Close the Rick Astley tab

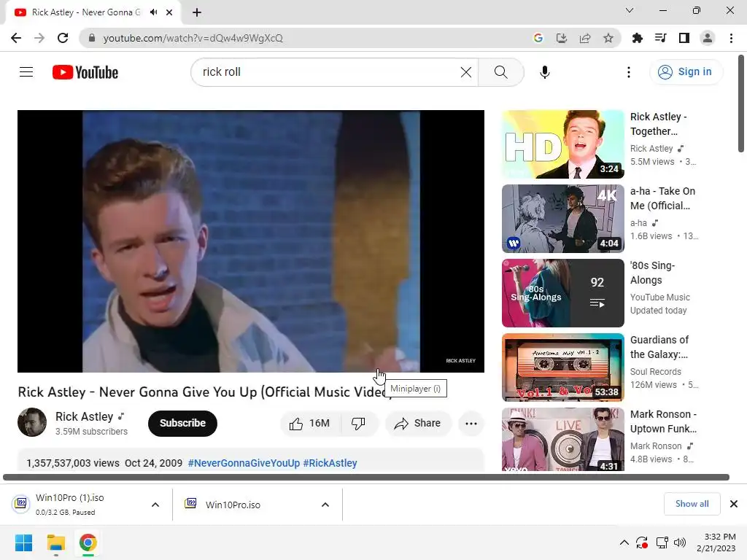(169, 12)
